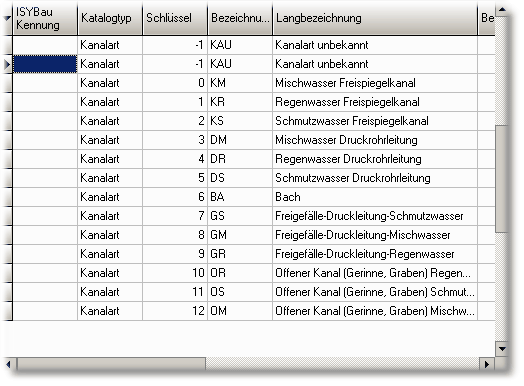Click cell 'Schmutzwasser Druckrohrleitung'

[375, 178]
